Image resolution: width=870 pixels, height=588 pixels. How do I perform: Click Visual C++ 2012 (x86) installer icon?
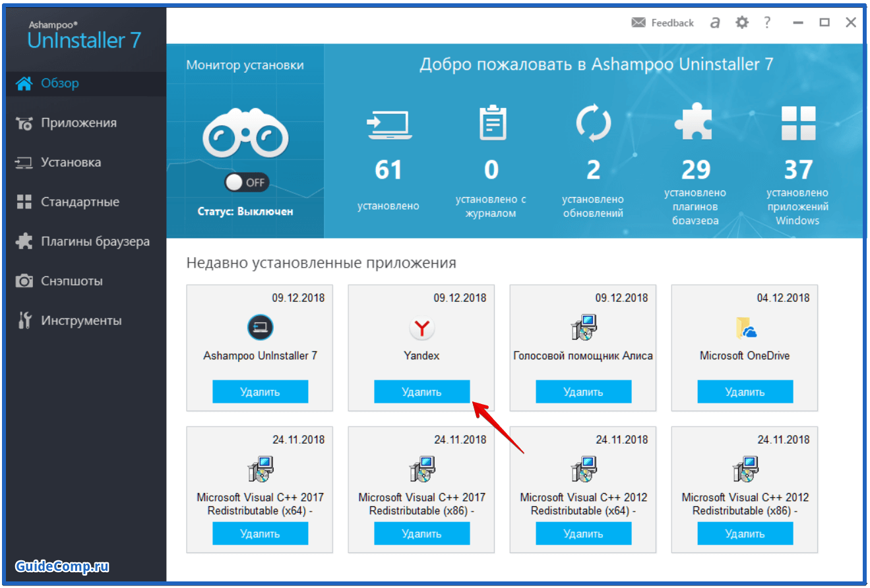pyautogui.click(x=745, y=469)
